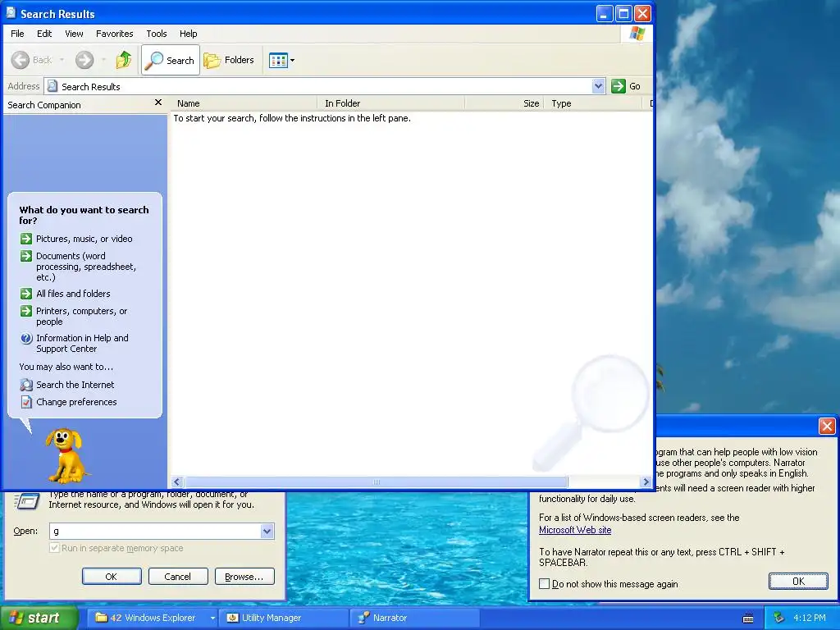Toggle the Search magnifier toolbar button
The image size is (840, 630).
click(171, 60)
